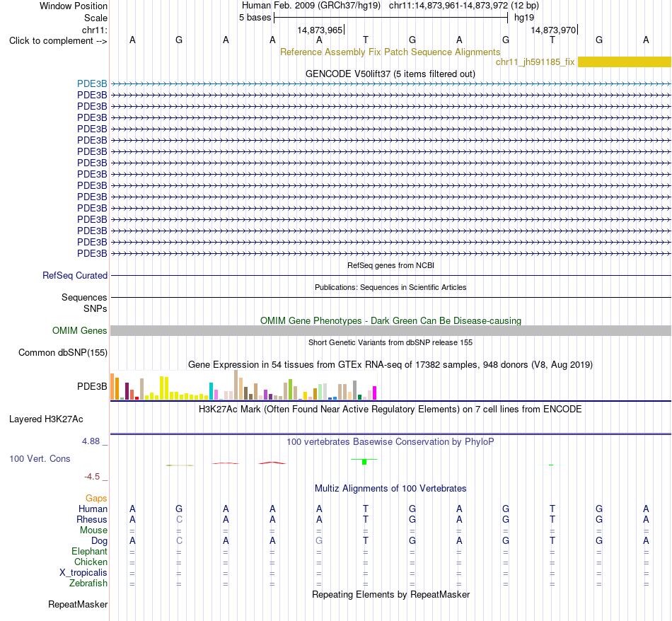Viewport: 672px width, 621px height.
Task: Click the 'Click to complement -->' label
Action: (58, 41)
